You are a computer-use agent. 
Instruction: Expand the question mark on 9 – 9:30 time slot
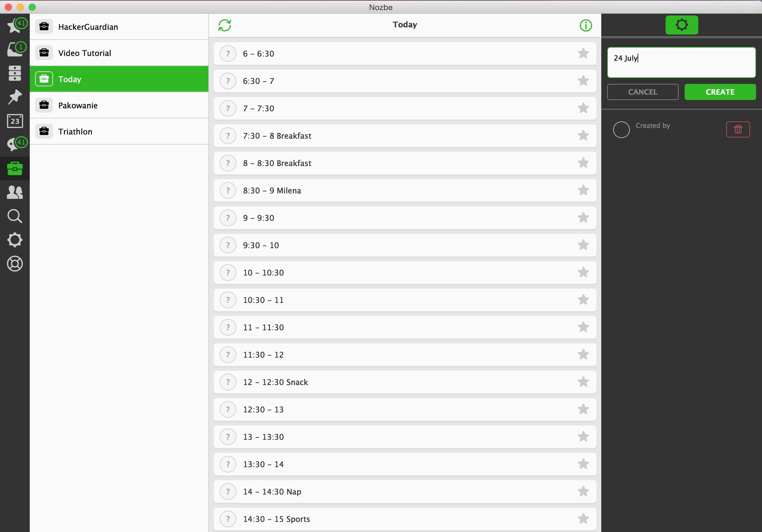tap(229, 218)
